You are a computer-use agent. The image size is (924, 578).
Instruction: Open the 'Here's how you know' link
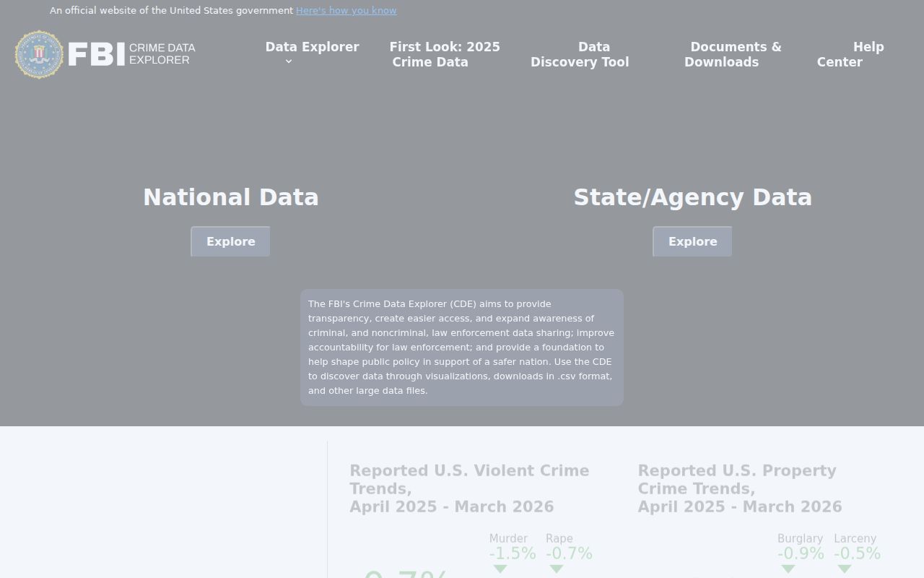[346, 10]
